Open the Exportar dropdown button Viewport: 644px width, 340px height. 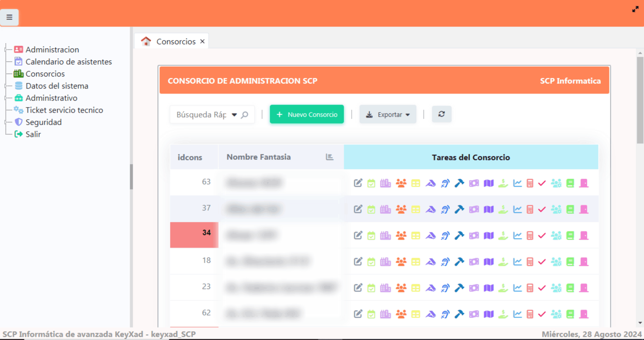click(x=388, y=114)
